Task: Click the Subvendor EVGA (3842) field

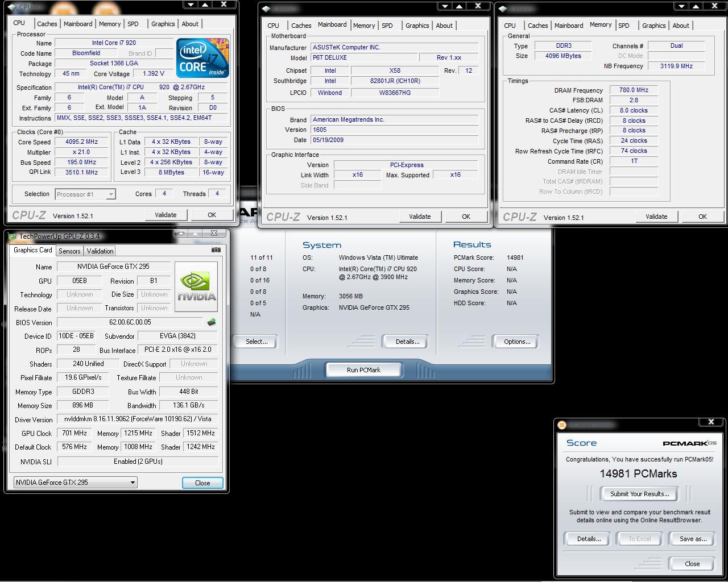Action: point(177,336)
